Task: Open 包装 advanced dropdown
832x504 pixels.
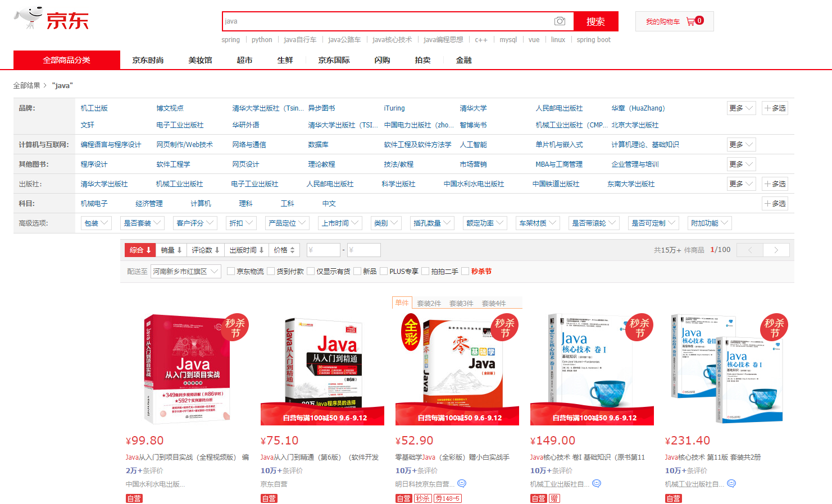Action: point(96,223)
